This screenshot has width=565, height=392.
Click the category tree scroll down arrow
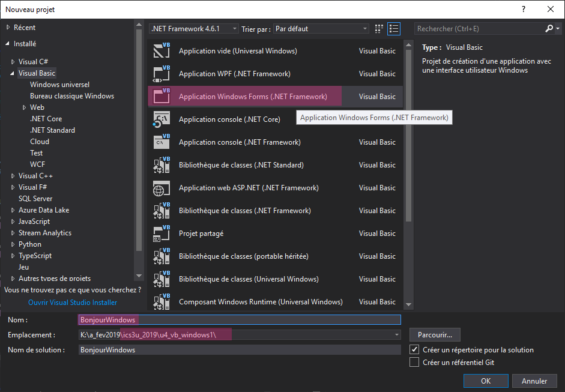click(x=139, y=276)
